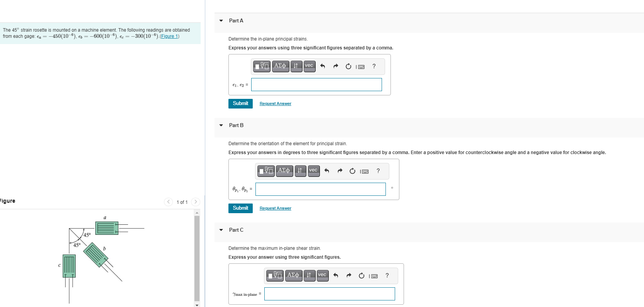Insert vector notation in Part B toolbar

tap(314, 171)
